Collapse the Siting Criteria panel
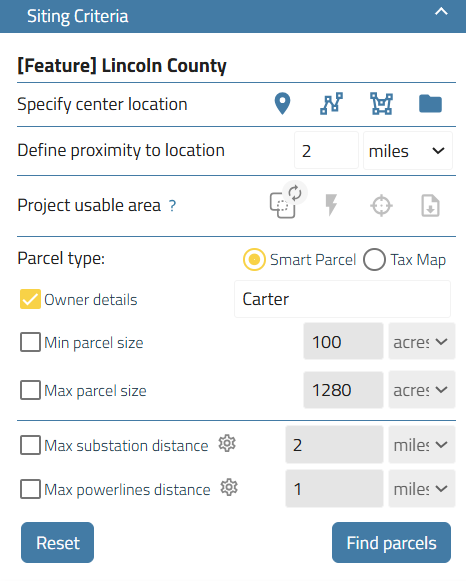Viewport: 466px width, 581px height. [441, 12]
